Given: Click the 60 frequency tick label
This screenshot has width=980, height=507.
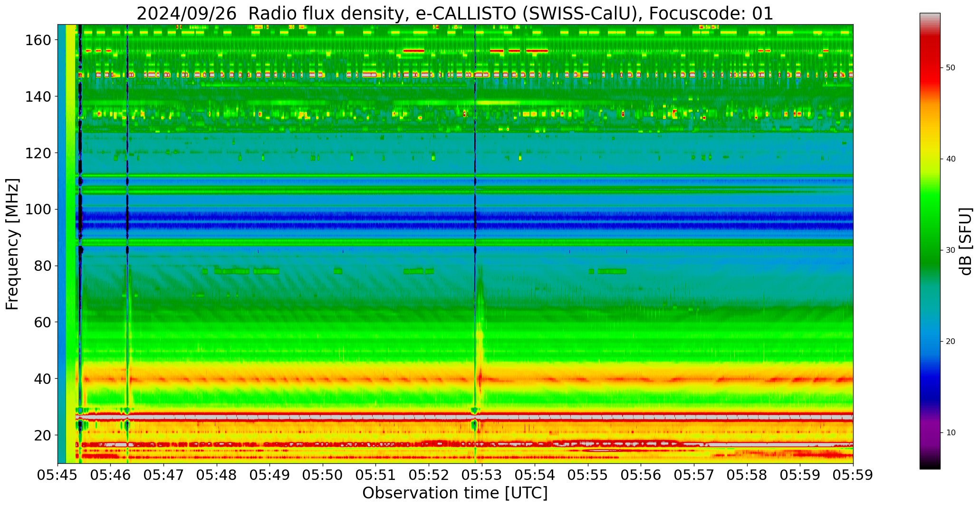Looking at the screenshot, I should [42, 322].
